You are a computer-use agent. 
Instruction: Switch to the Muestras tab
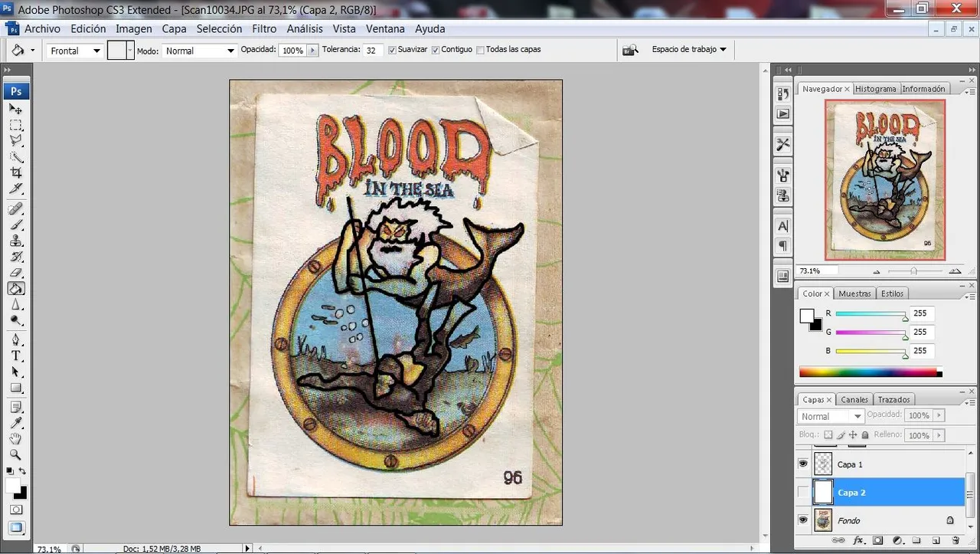(x=855, y=293)
